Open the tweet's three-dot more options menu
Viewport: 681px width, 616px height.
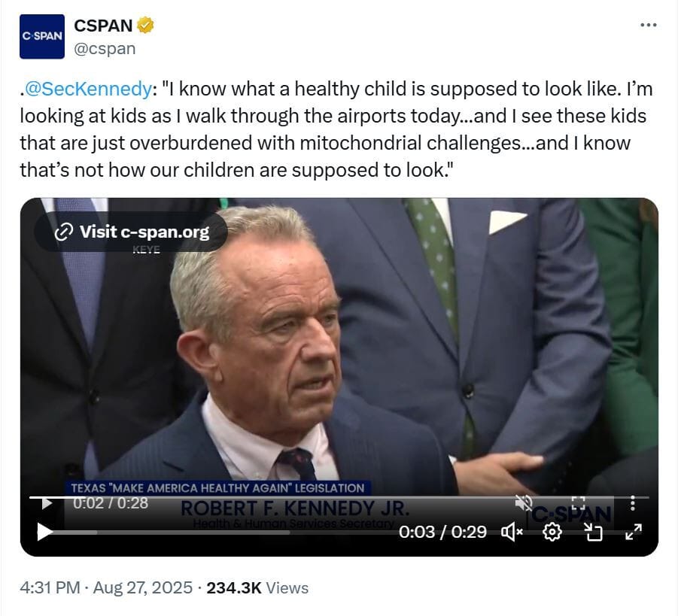pyautogui.click(x=648, y=25)
